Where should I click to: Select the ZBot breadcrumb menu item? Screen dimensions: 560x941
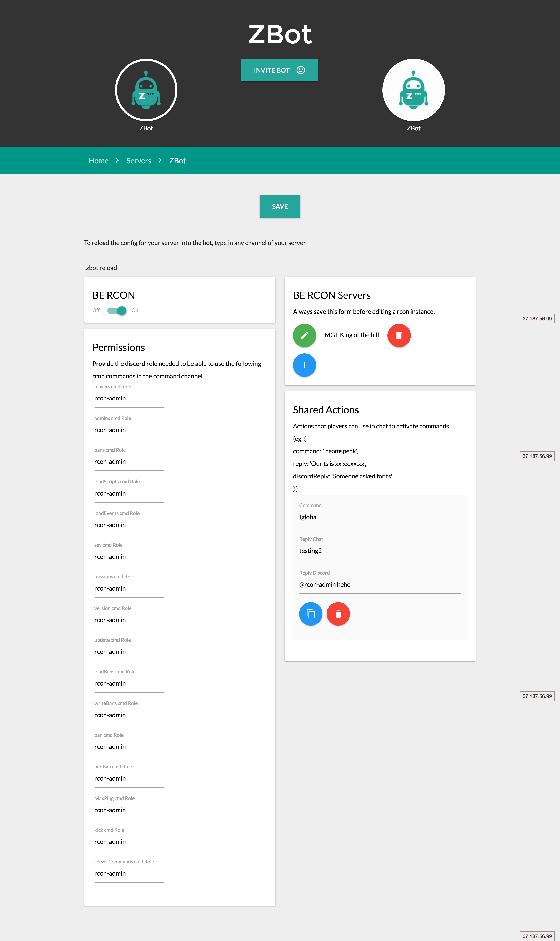177,161
